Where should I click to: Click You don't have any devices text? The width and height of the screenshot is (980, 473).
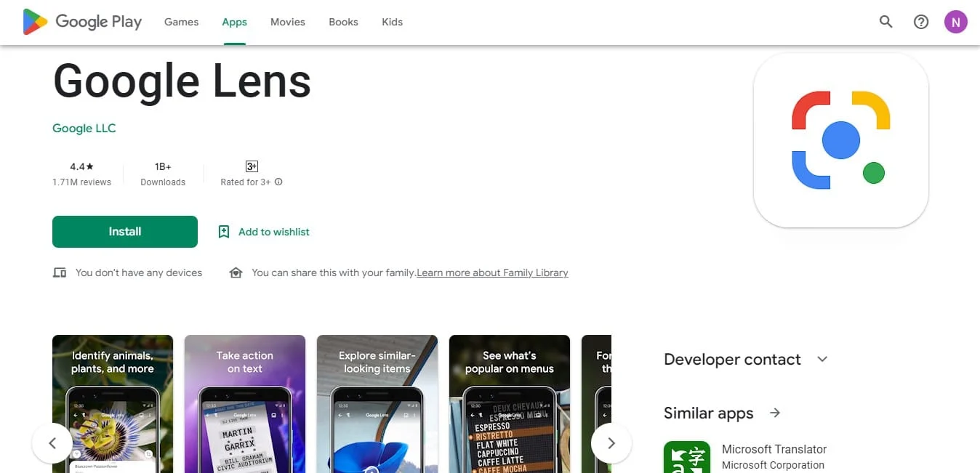139,272
